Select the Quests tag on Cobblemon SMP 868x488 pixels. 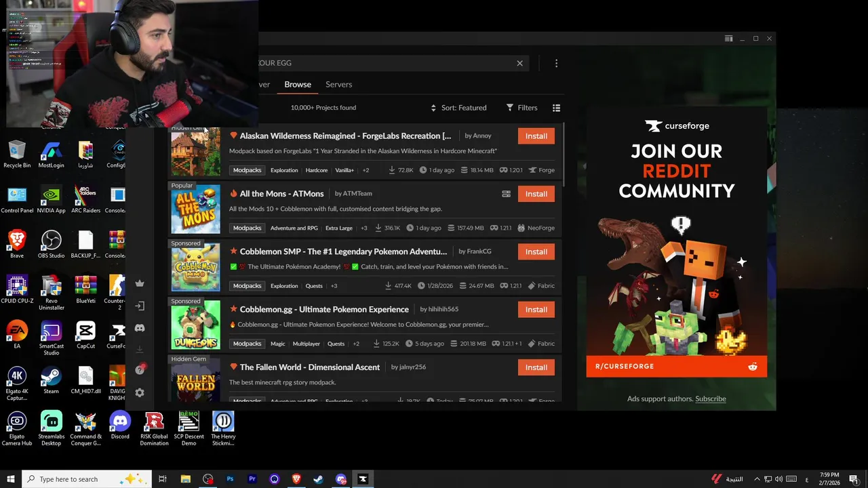tap(314, 286)
